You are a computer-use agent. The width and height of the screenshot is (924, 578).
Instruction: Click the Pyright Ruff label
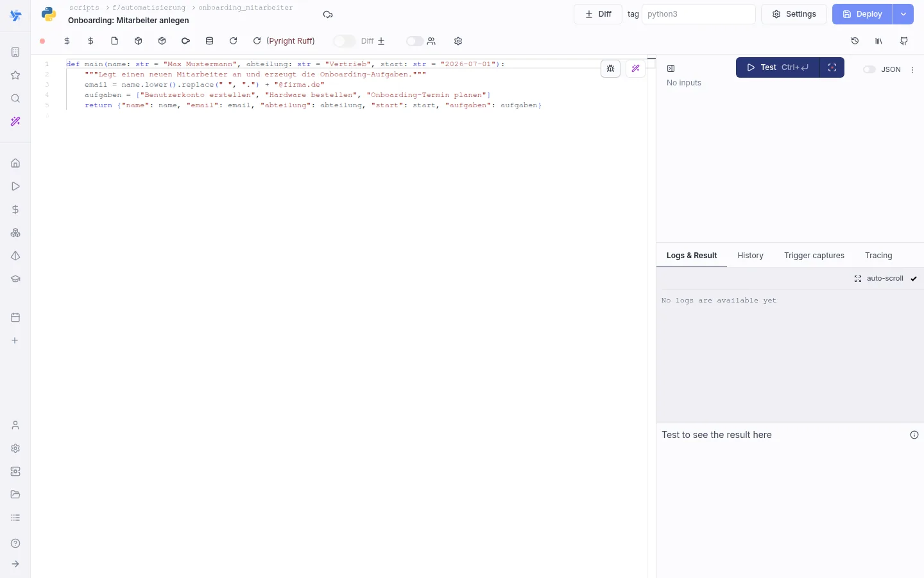pos(291,41)
